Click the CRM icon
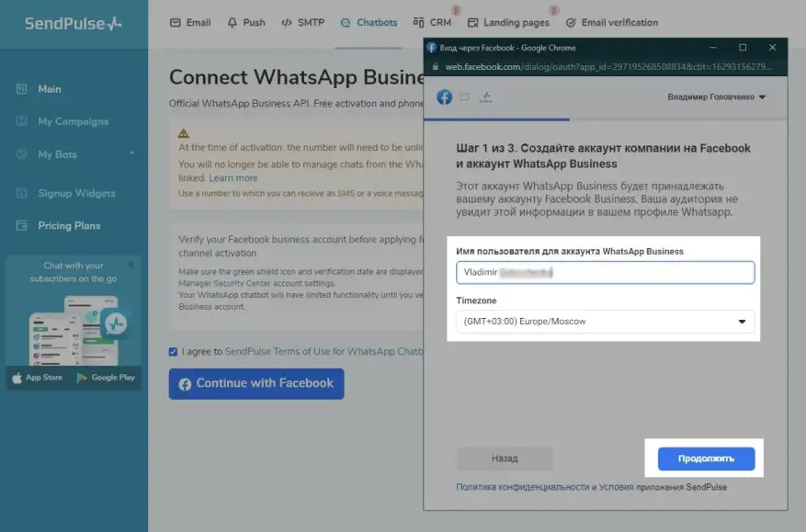The width and height of the screenshot is (806, 532). 418,23
